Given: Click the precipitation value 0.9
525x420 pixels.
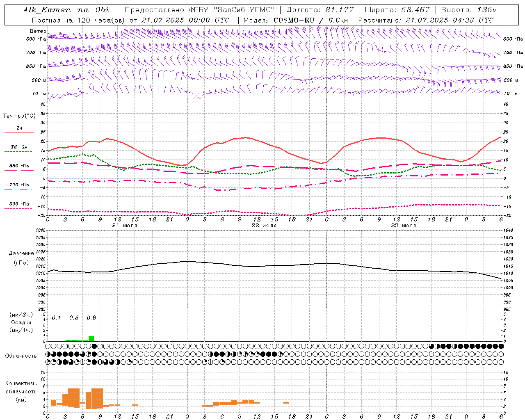Looking at the screenshot, I should point(91,317).
